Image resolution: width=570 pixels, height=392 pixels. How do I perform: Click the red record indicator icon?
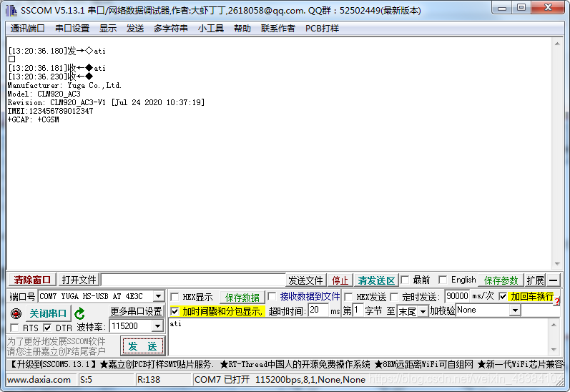[16, 313]
